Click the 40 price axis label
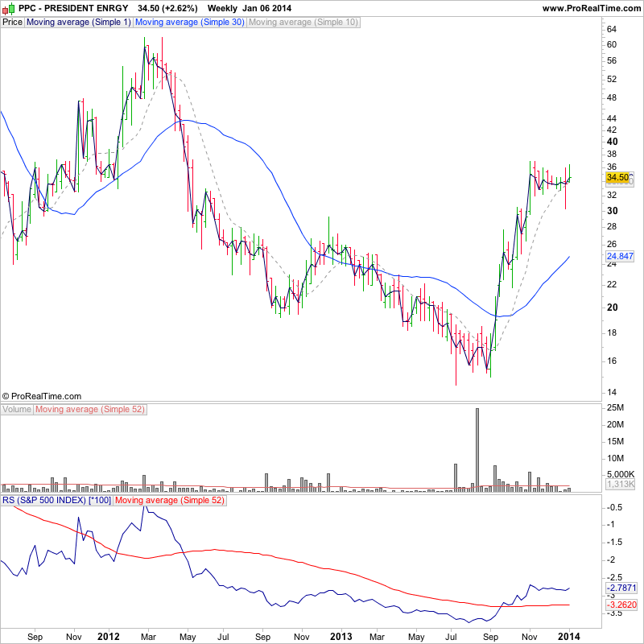Image resolution: width=644 pixels, height=644 pixels. [612, 142]
